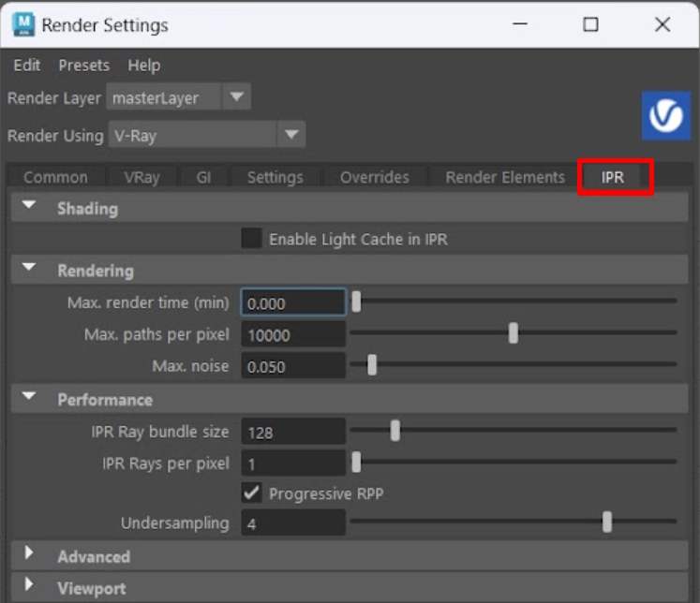Collapse the Rendering section
The height and width of the screenshot is (603, 700).
(29, 267)
